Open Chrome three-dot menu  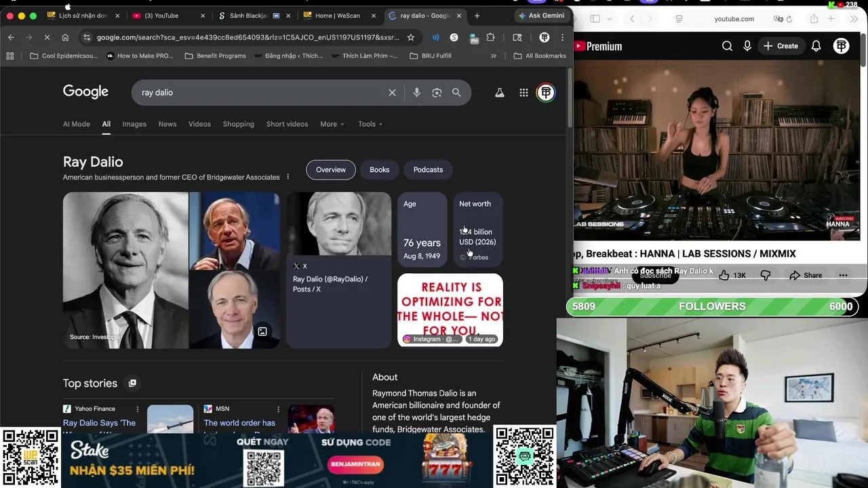coord(562,37)
